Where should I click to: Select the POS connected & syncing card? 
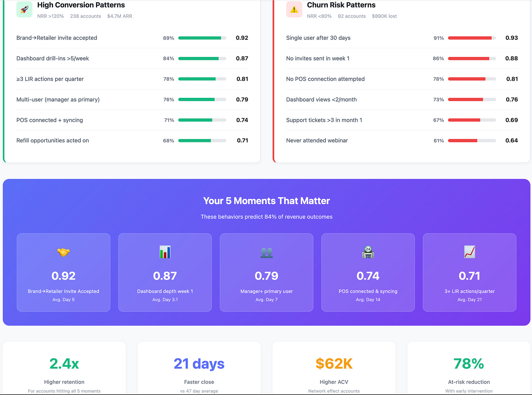coord(368,272)
